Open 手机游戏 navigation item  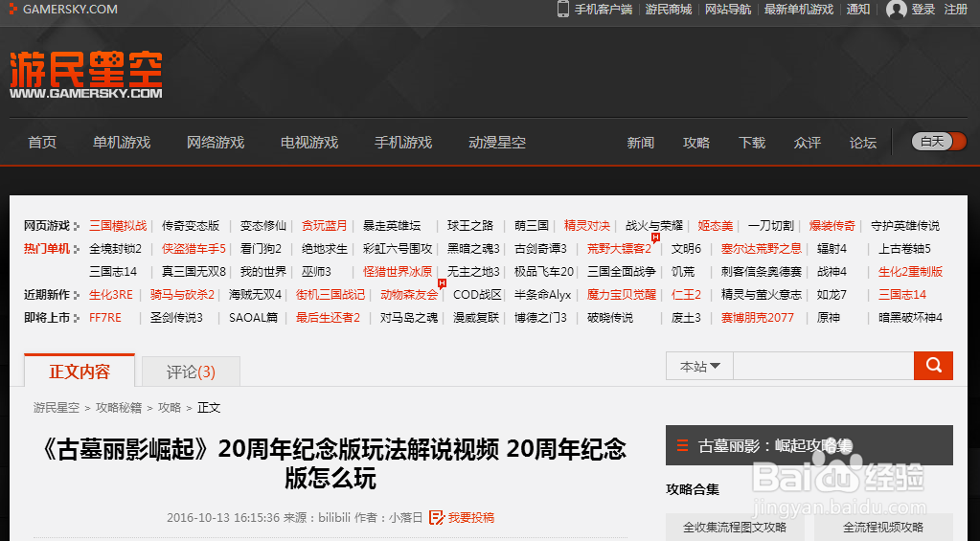click(403, 143)
